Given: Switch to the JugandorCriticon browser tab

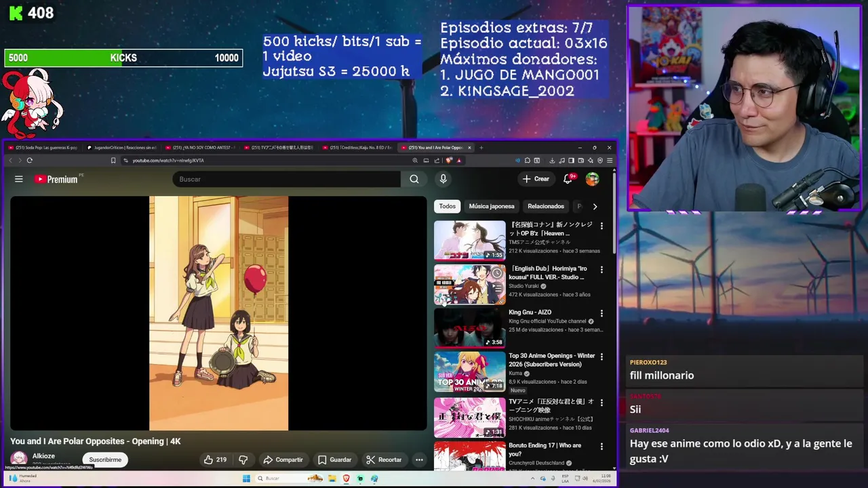Looking at the screenshot, I should [x=122, y=148].
